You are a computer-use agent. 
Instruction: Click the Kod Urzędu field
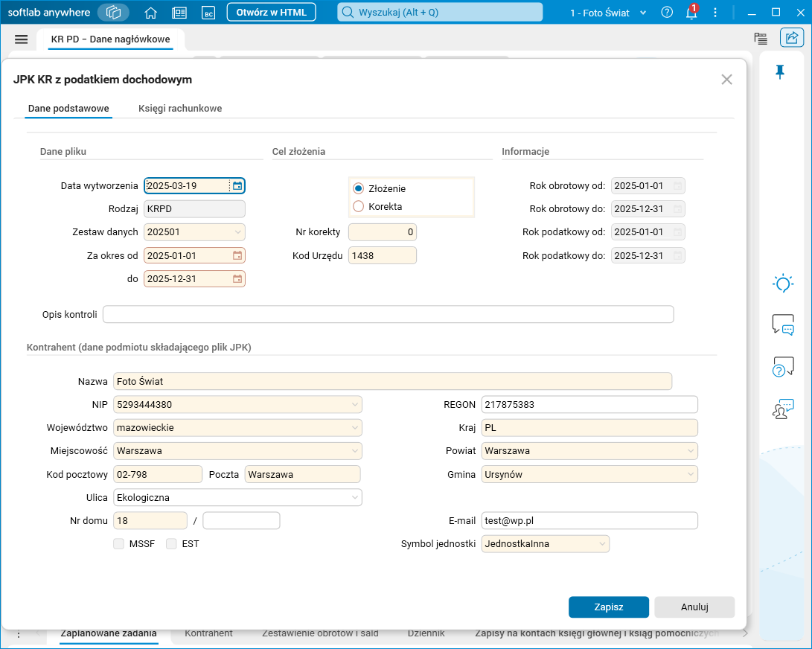[x=382, y=255]
